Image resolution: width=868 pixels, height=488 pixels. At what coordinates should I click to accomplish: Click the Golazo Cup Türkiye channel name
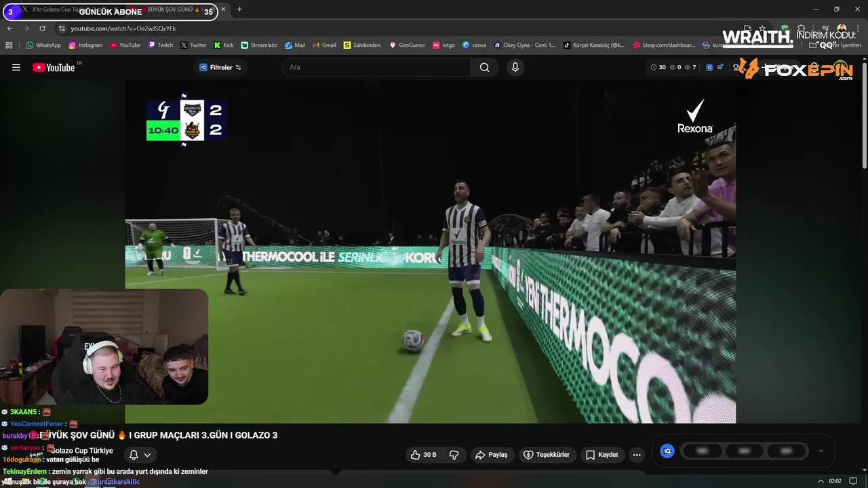[82, 451]
